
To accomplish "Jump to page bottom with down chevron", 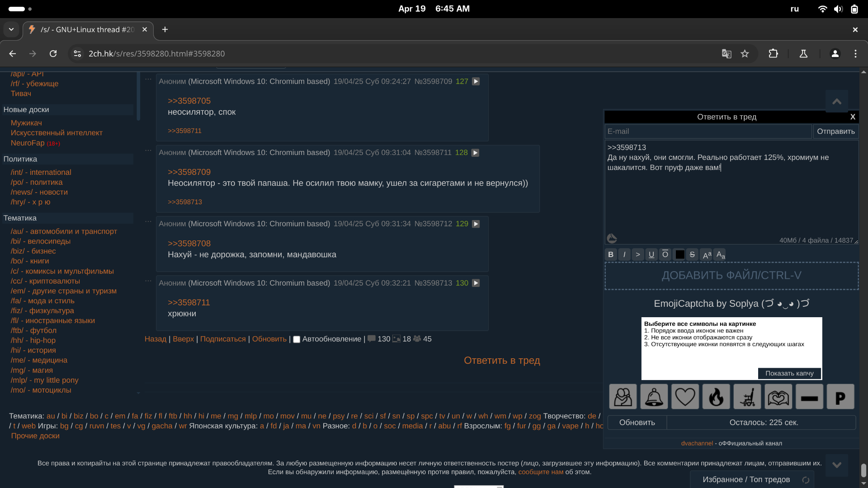I will pyautogui.click(x=836, y=465).
